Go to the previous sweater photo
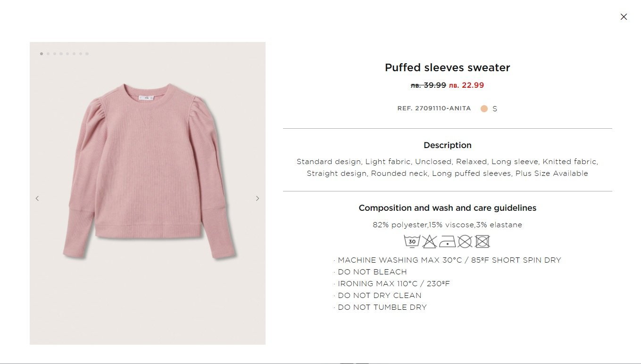 click(x=37, y=199)
